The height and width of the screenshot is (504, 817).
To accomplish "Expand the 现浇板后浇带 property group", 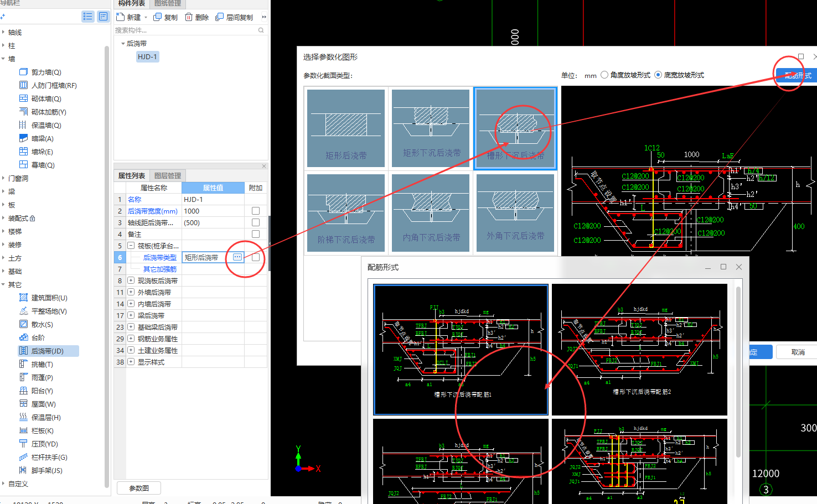I will [131, 280].
